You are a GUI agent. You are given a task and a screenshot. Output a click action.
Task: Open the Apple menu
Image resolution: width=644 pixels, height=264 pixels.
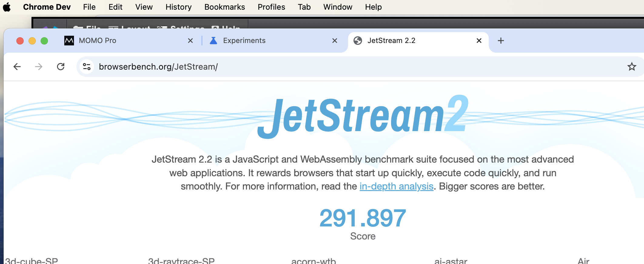(x=7, y=7)
